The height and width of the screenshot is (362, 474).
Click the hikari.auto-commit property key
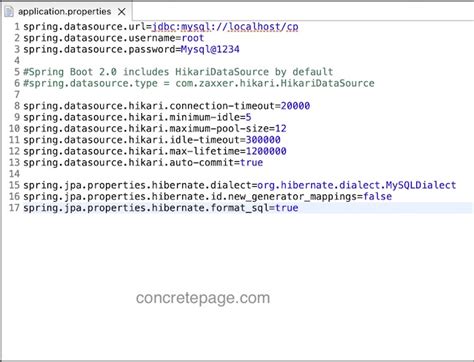(x=129, y=163)
